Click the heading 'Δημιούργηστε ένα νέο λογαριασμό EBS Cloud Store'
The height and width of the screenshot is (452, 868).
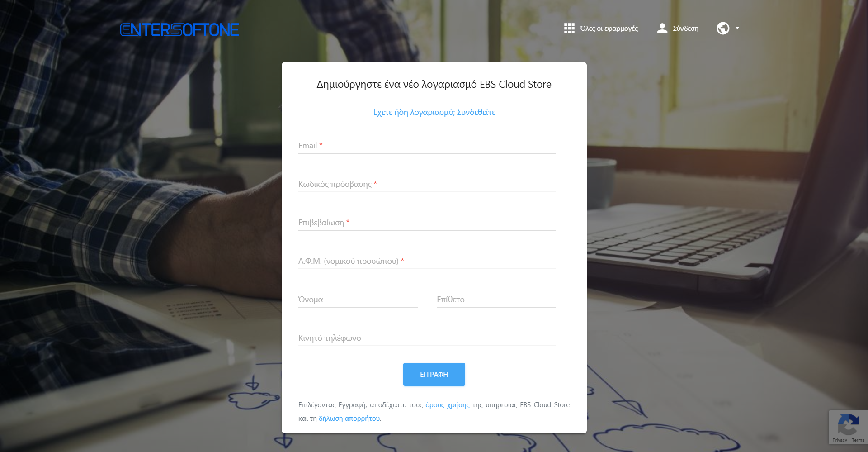pos(434,85)
